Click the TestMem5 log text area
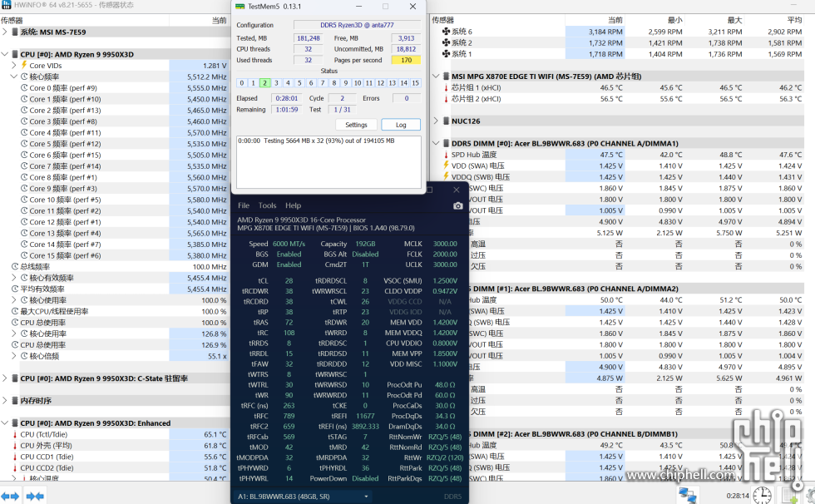 tap(328, 161)
